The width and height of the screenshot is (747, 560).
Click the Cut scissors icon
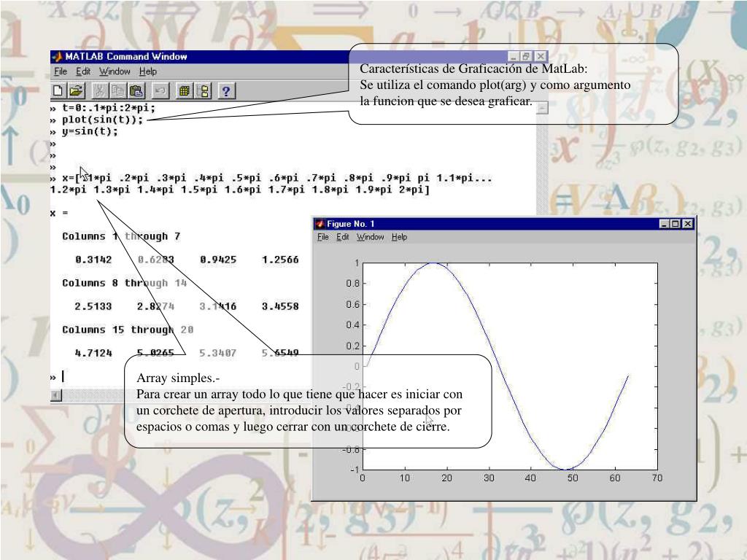[99, 90]
